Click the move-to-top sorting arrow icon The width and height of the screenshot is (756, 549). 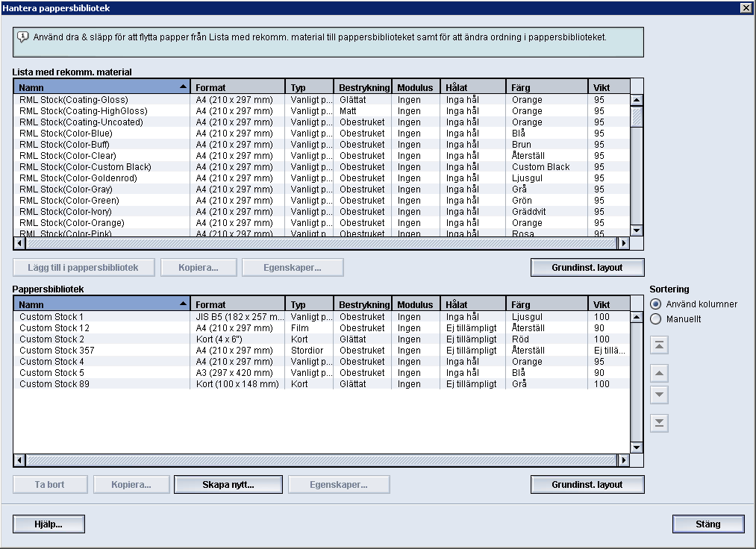pyautogui.click(x=659, y=345)
